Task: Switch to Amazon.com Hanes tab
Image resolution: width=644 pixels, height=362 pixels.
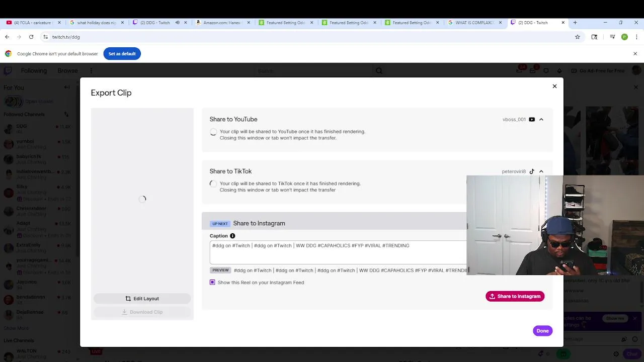Action: point(222,23)
